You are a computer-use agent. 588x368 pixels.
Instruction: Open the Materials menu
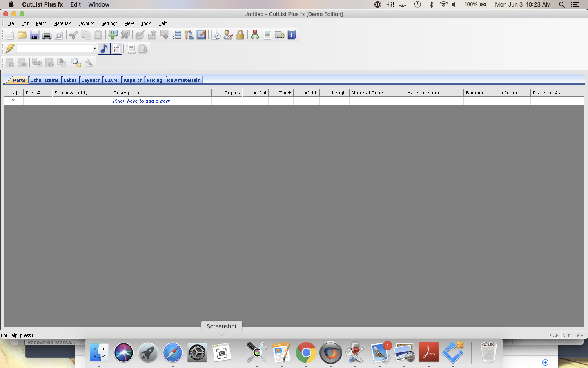point(62,23)
